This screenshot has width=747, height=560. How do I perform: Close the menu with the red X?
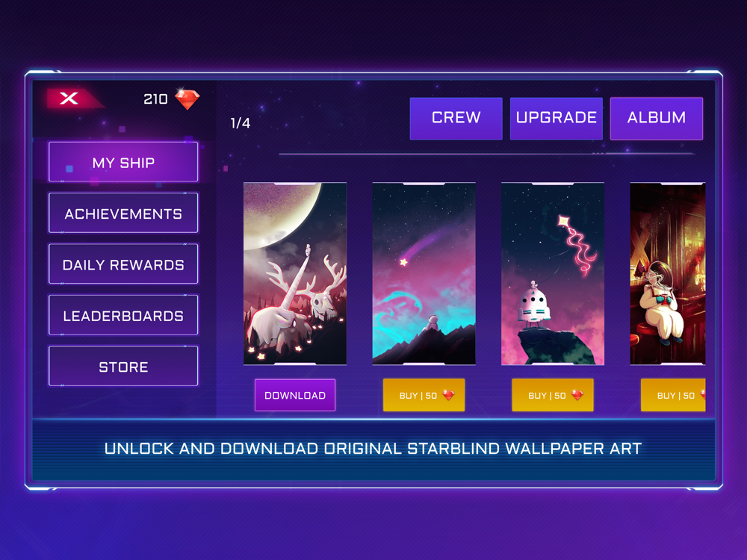click(x=69, y=99)
